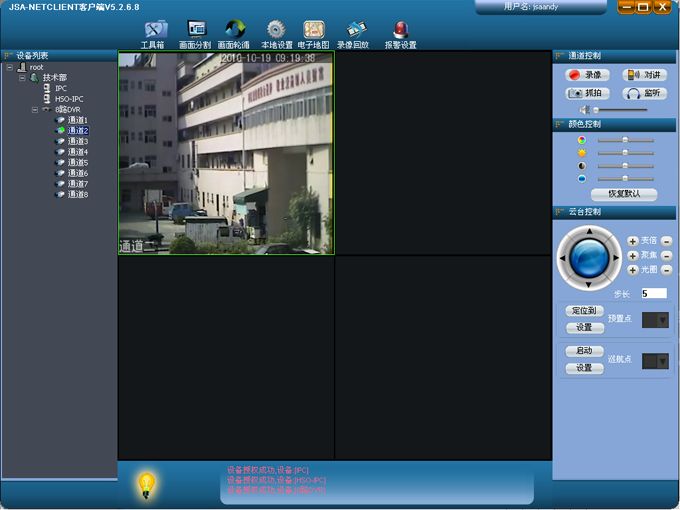Open 画面分割 screen split icon
This screenshot has width=680, height=510.
[x=196, y=29]
